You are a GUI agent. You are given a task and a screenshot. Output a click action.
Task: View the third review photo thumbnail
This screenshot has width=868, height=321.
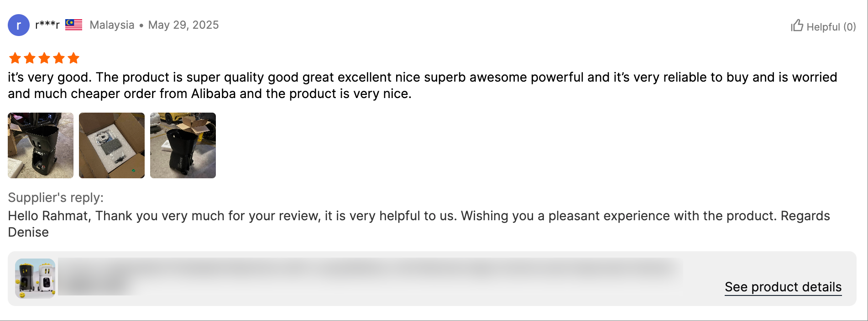click(183, 145)
